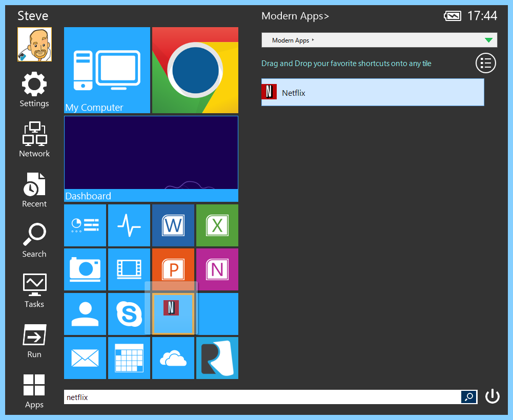513x420 pixels.
Task: Open the Calendar tile
Action: (129, 358)
